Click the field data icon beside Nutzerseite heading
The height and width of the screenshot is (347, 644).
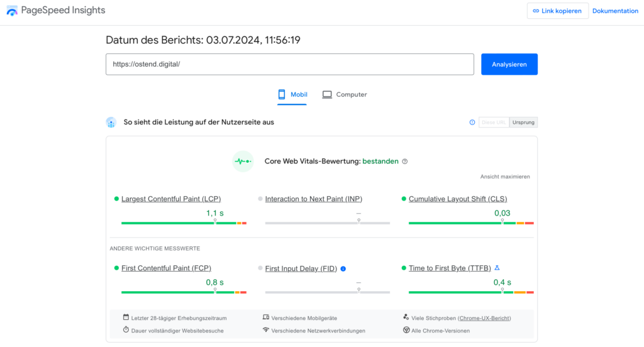tap(111, 123)
